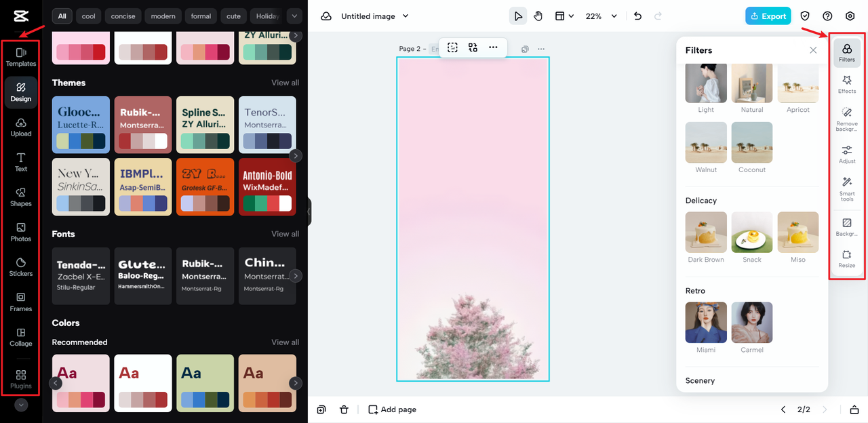Open the Plugins panel

pos(20,379)
